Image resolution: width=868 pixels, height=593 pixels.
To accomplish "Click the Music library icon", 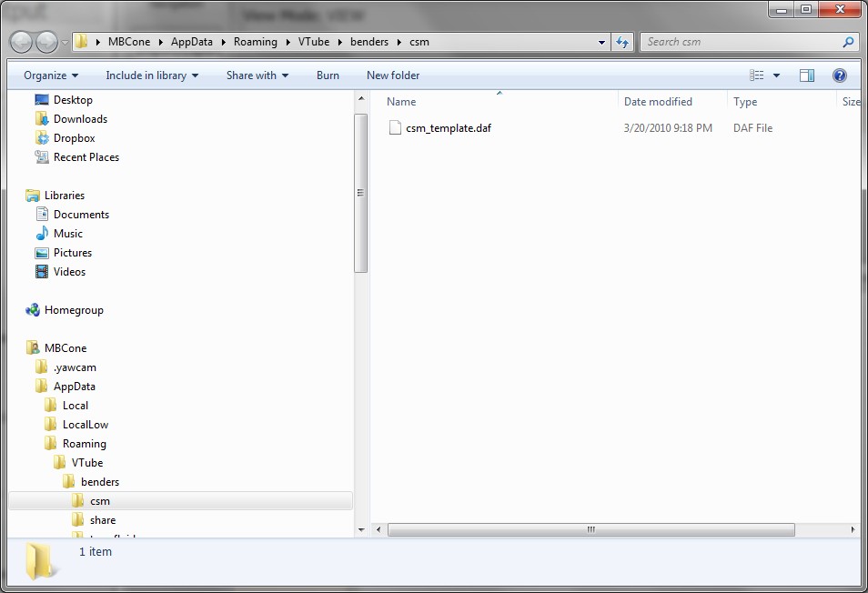I will point(42,234).
